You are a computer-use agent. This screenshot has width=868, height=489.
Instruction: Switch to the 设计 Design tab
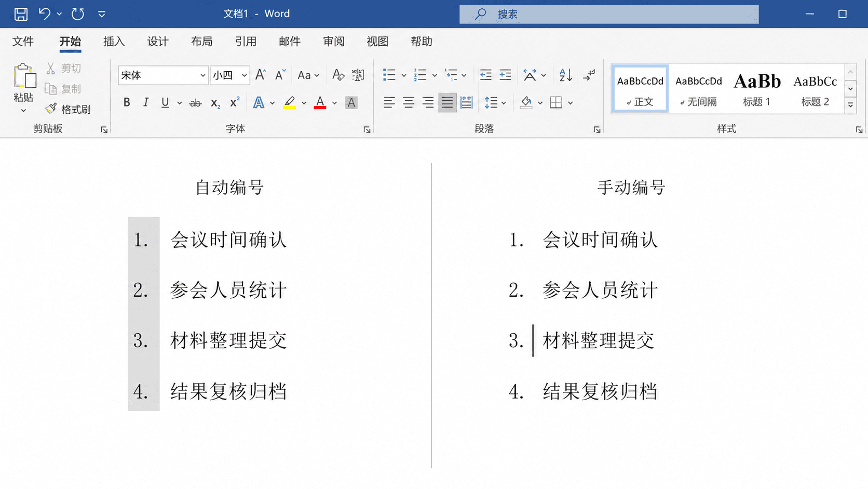pyautogui.click(x=158, y=42)
